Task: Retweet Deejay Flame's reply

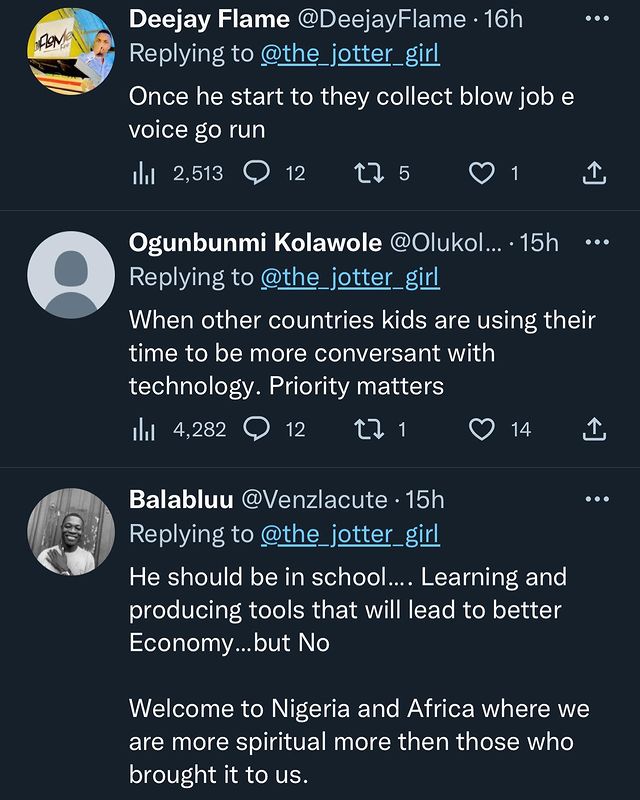Action: click(x=369, y=173)
